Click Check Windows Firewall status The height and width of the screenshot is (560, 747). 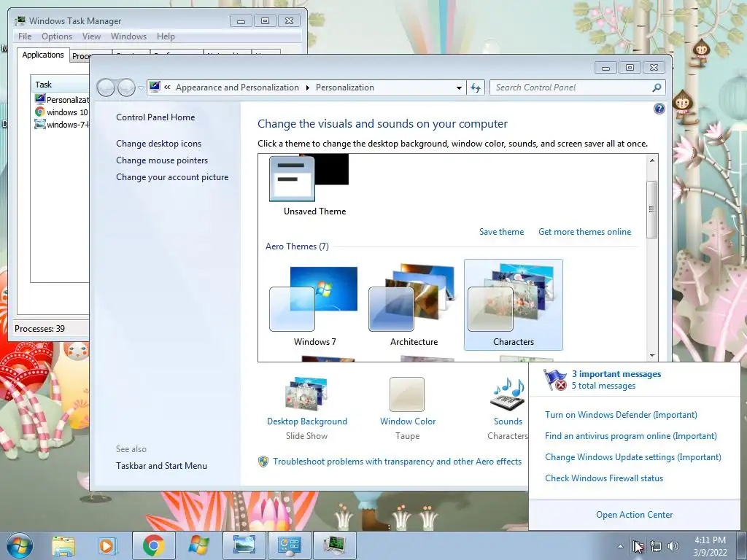click(x=603, y=478)
